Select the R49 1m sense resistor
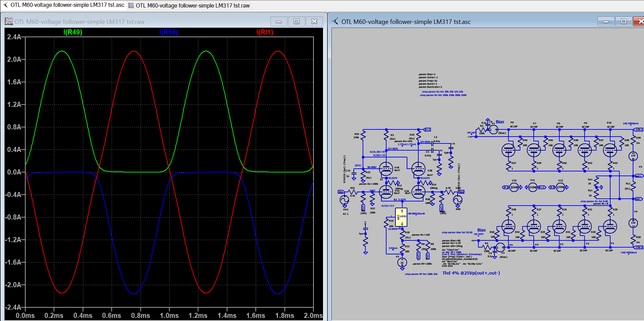 [x=633, y=140]
